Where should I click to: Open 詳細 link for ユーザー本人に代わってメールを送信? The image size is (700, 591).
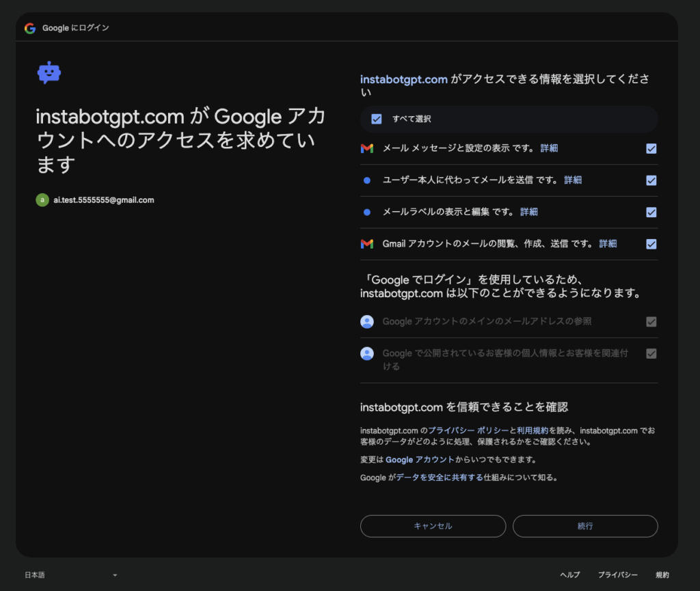tap(573, 180)
